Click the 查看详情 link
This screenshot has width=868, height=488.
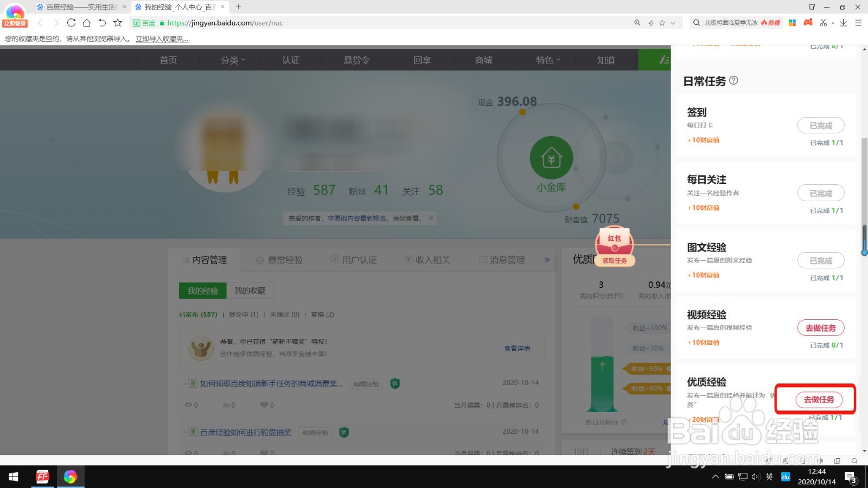[517, 349]
